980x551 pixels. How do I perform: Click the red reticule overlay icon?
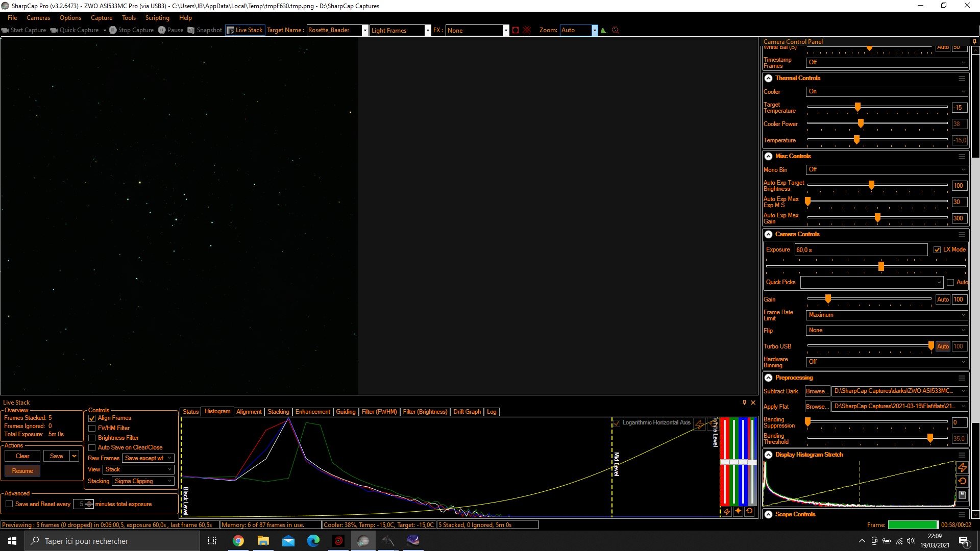[x=527, y=30]
